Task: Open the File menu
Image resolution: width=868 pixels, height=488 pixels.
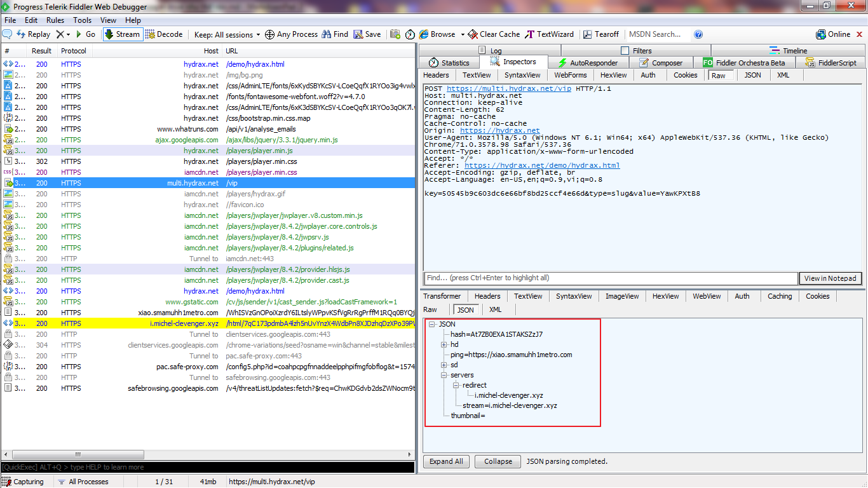Action: [x=10, y=20]
